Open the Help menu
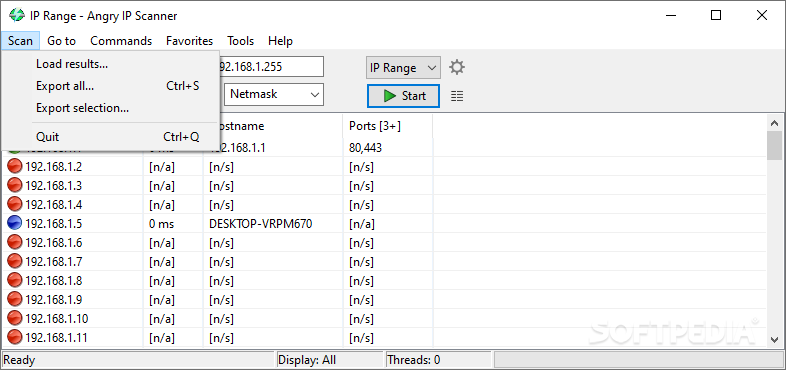 pos(280,41)
